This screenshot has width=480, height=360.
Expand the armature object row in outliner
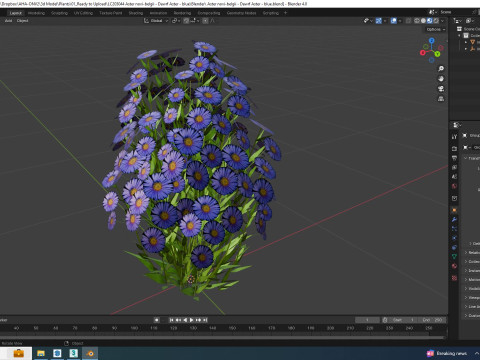pos(466,49)
